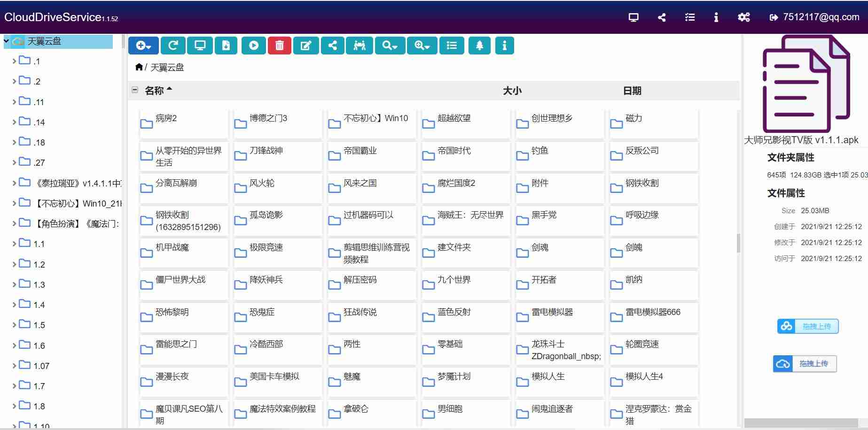Expand the .1 folder in tree
This screenshot has width=868, height=430.
(14, 61)
